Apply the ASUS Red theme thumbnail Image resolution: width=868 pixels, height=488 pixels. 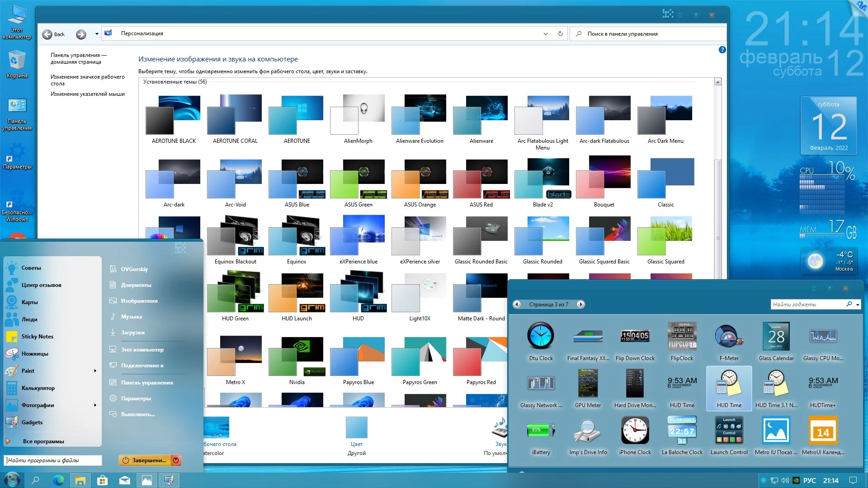[481, 179]
